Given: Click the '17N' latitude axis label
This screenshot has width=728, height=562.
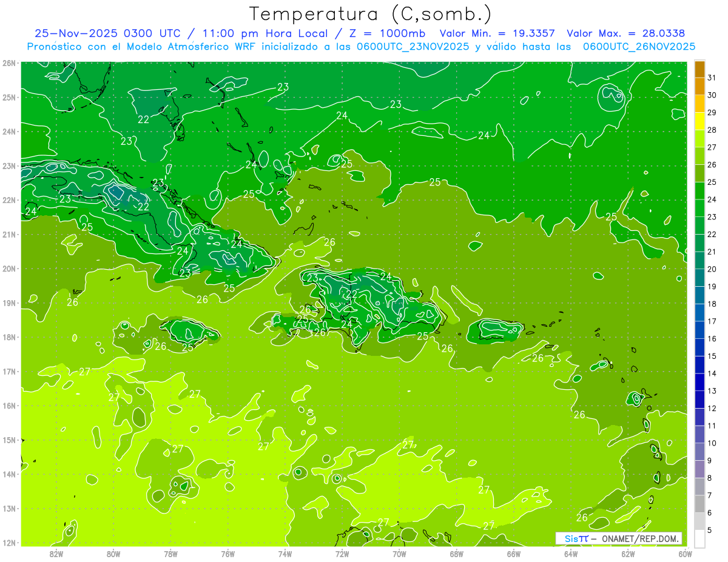Looking at the screenshot, I should click(x=9, y=371).
